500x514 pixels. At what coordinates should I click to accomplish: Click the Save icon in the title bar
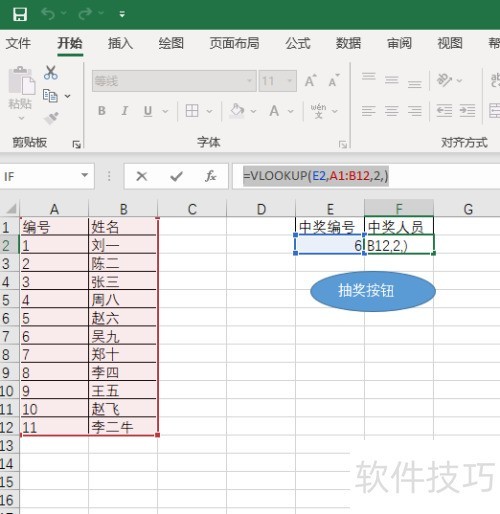pyautogui.click(x=20, y=14)
